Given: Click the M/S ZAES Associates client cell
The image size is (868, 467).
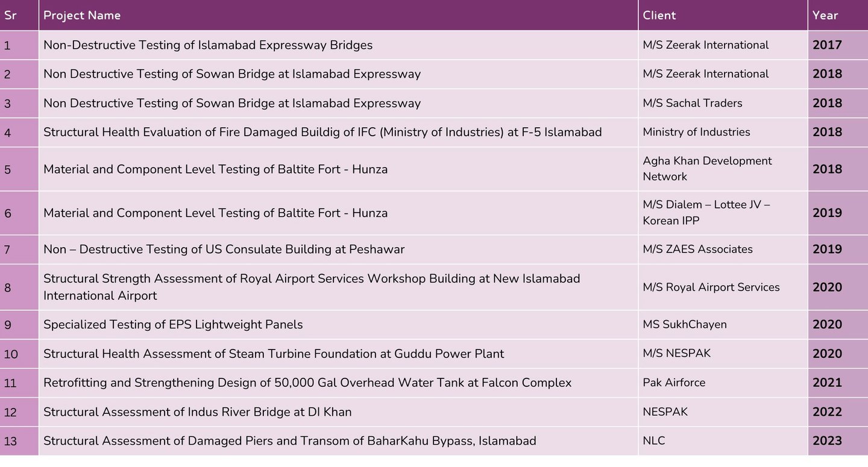Looking at the screenshot, I should tap(723, 249).
